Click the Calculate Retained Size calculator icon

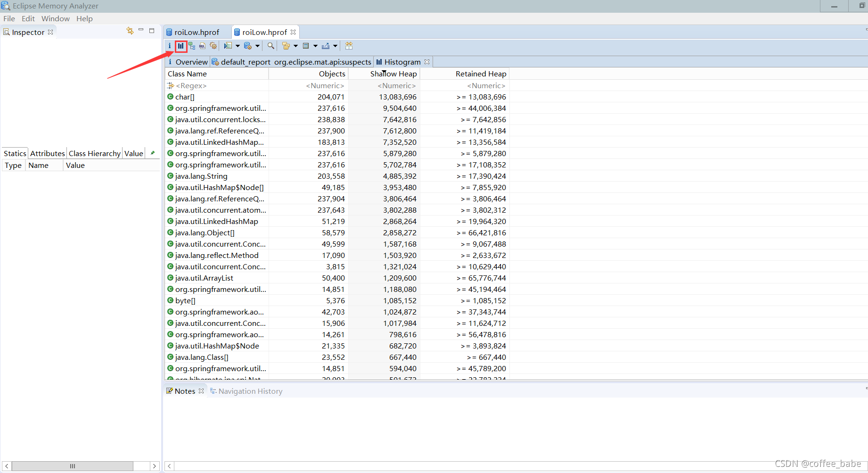pos(306,46)
